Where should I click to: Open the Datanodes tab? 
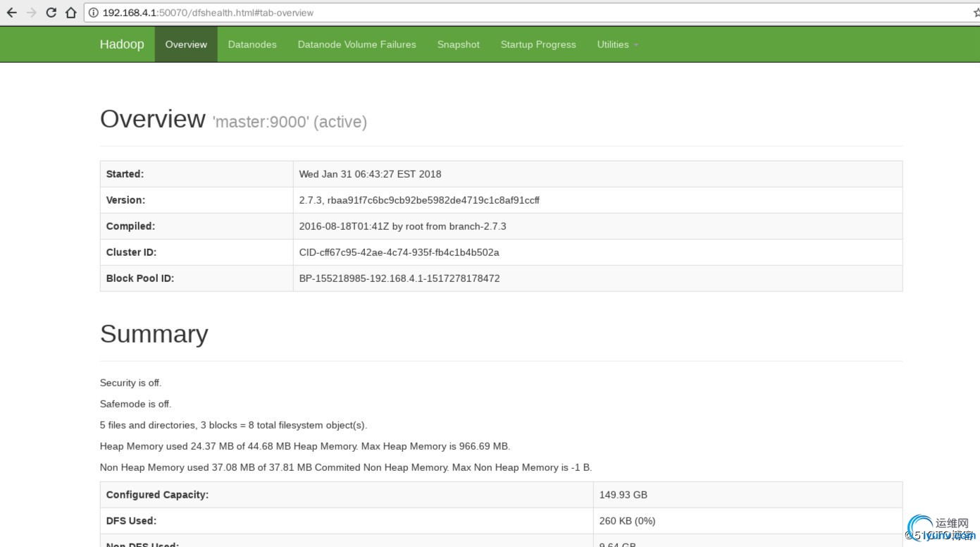click(x=252, y=44)
